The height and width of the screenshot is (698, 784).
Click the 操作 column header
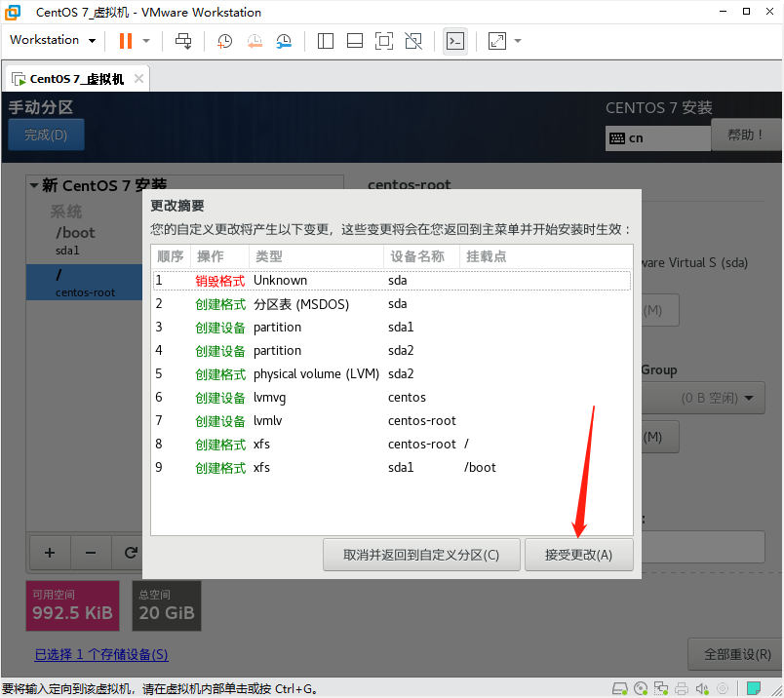[219, 256]
